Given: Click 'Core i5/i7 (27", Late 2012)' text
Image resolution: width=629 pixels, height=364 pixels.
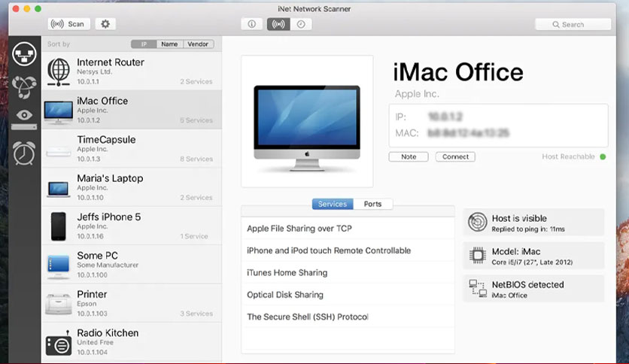Looking at the screenshot, I should [x=532, y=262].
